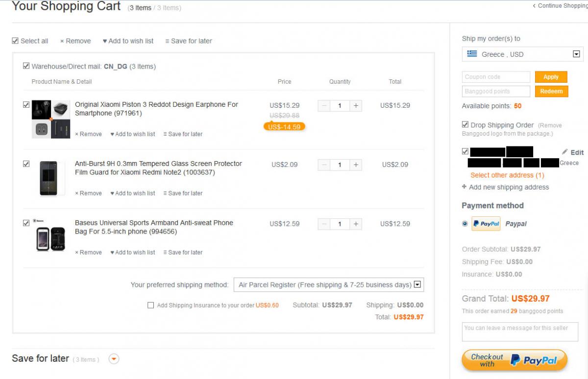Open Anti-Burst 9H Tempered Glass product title
588x379 pixels.
pos(158,168)
